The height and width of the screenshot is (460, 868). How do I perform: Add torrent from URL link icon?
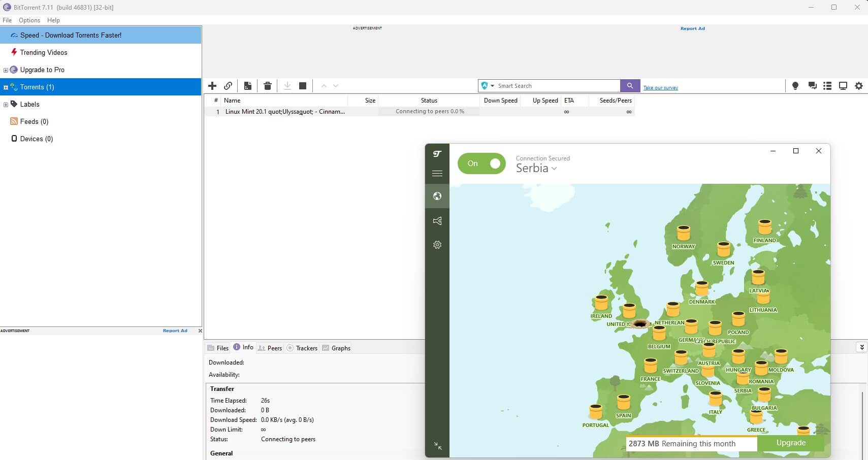click(228, 86)
